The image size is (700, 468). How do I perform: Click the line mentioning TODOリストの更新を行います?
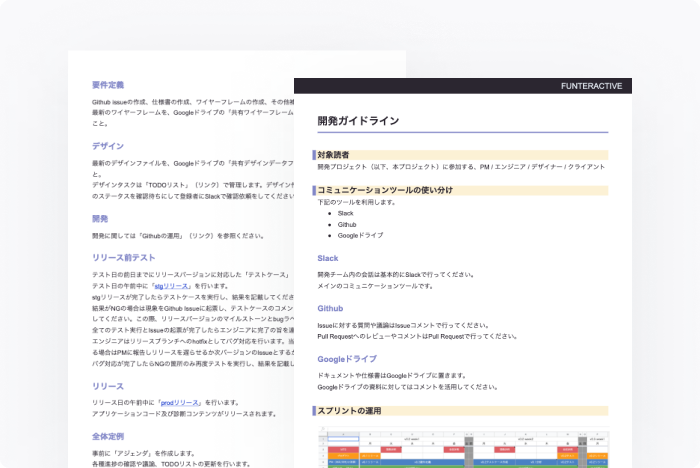171,464
